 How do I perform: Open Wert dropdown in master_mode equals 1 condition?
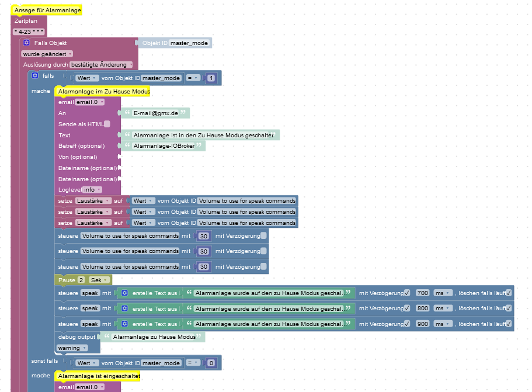point(87,78)
